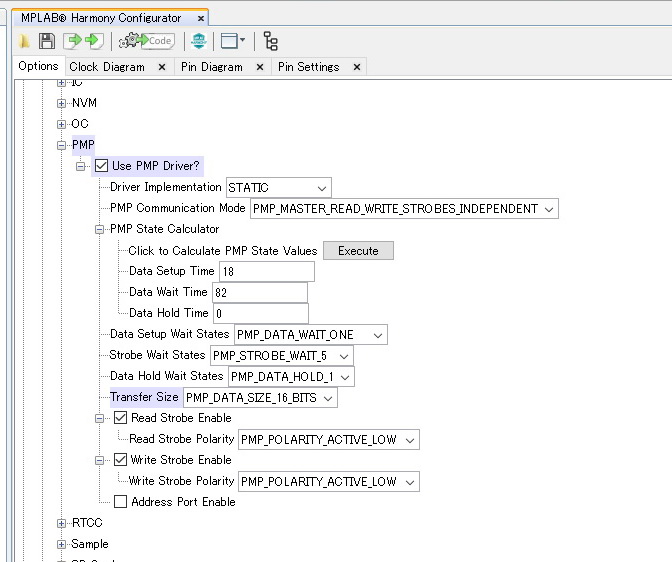672x562 pixels.
Task: Open the Read Strobe Polarity dropdown
Action: tap(329, 440)
